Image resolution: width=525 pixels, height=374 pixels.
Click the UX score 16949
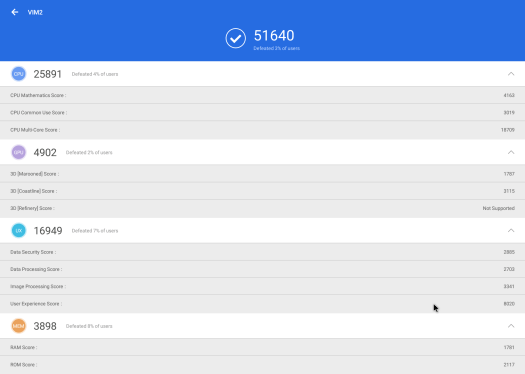[x=48, y=231]
